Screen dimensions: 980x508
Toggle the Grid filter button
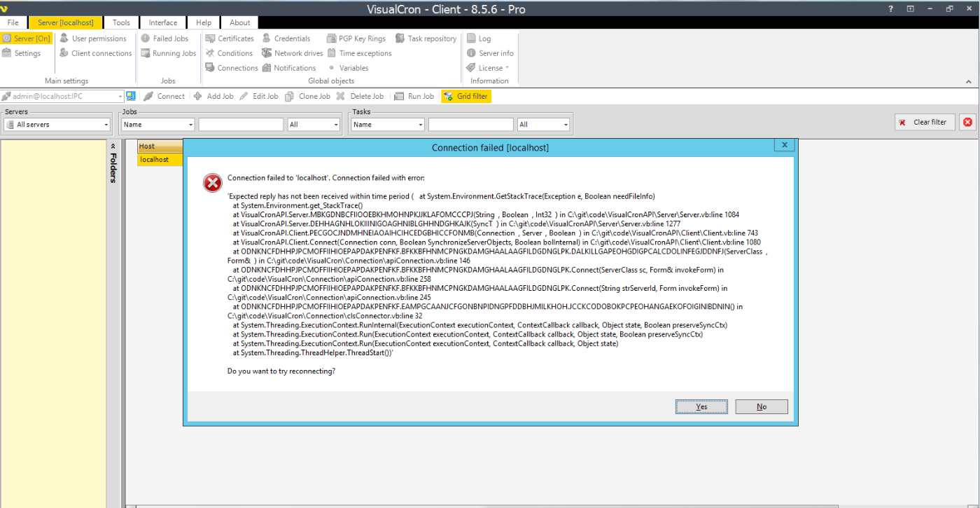(466, 96)
